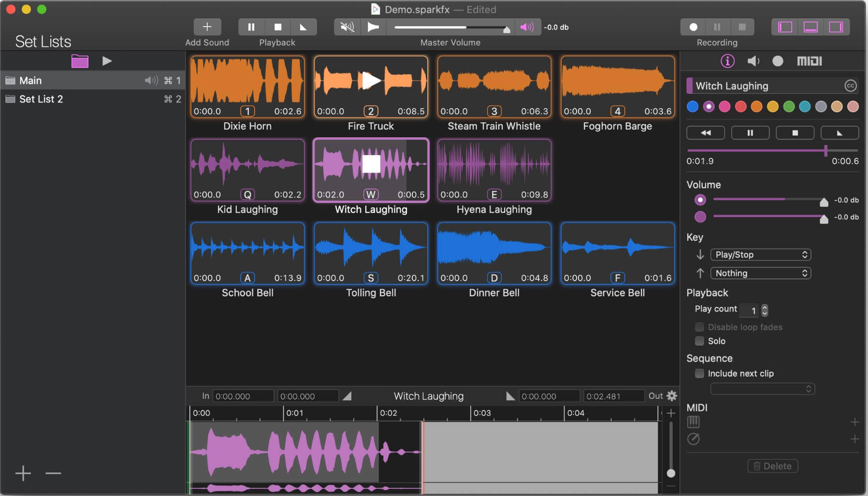Add a MIDI controller mapping with plus

coord(854,439)
